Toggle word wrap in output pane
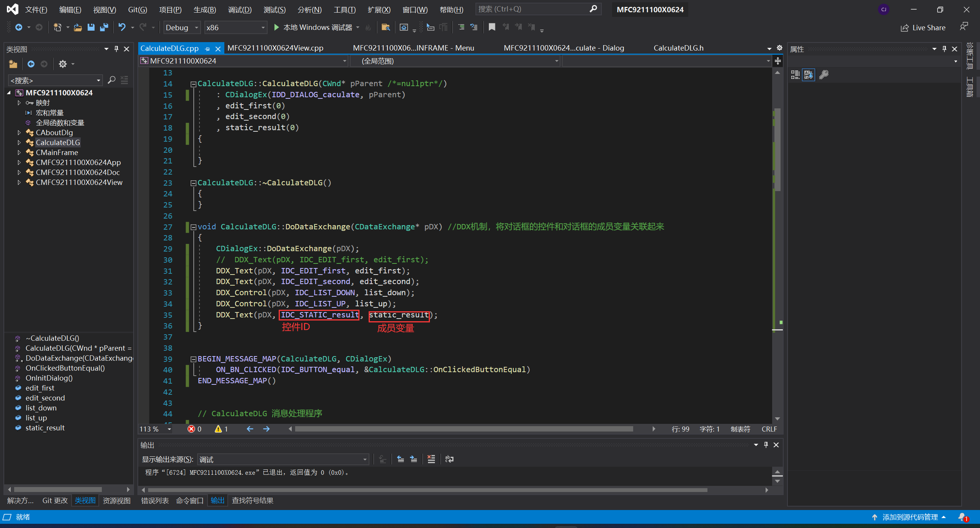 [449, 459]
